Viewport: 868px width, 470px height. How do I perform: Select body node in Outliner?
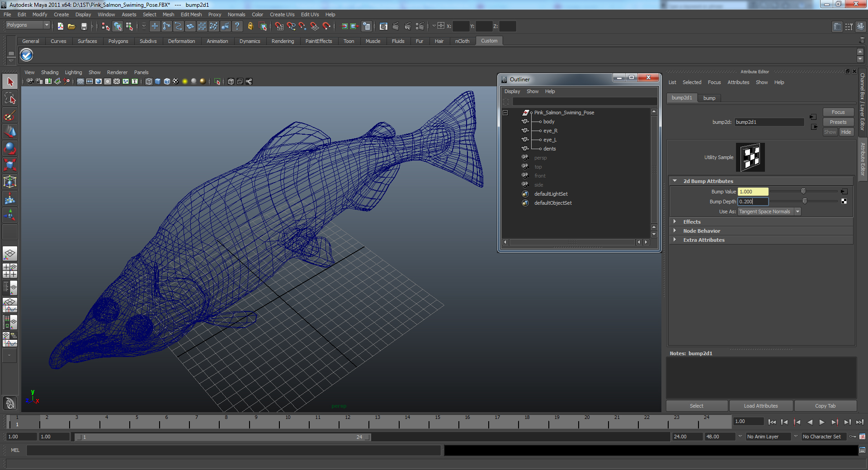click(548, 122)
